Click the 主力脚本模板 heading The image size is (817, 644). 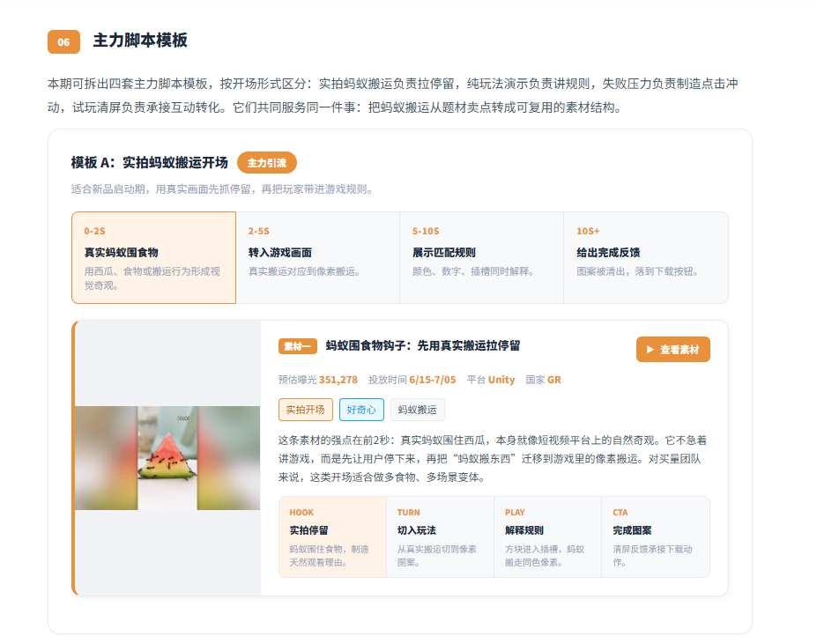pos(140,41)
